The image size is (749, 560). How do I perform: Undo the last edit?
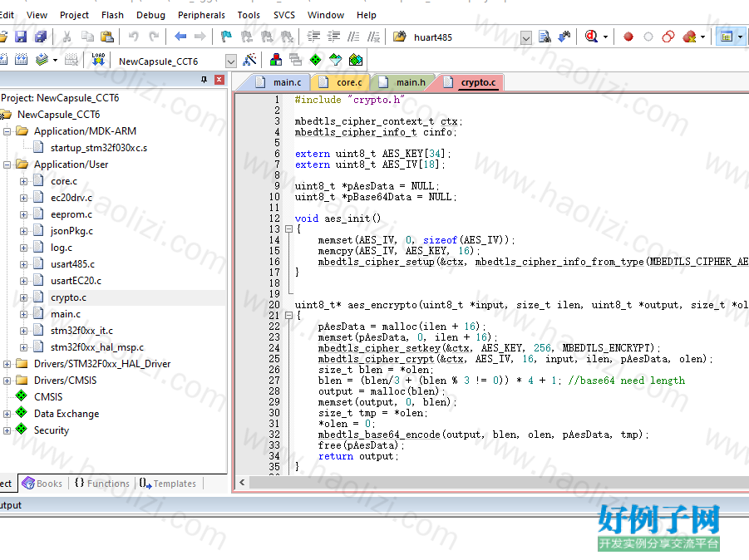coord(134,37)
